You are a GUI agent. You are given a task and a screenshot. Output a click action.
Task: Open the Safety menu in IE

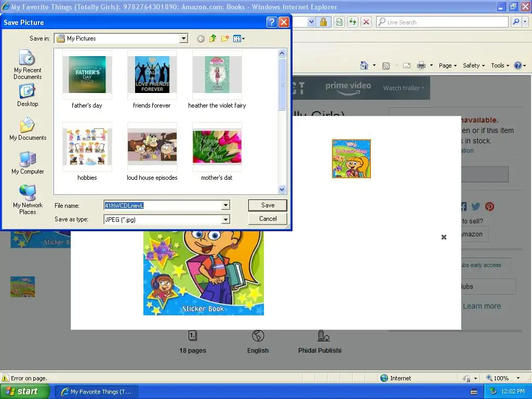tap(474, 65)
